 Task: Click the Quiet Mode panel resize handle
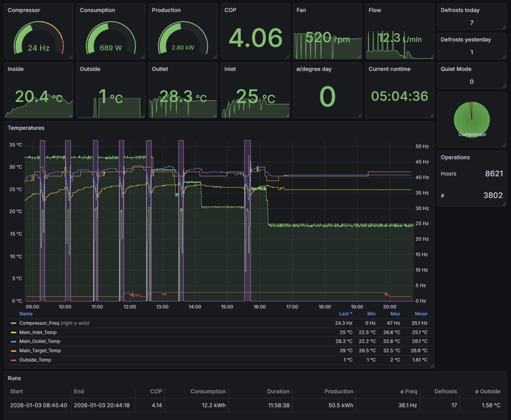[x=505, y=87]
